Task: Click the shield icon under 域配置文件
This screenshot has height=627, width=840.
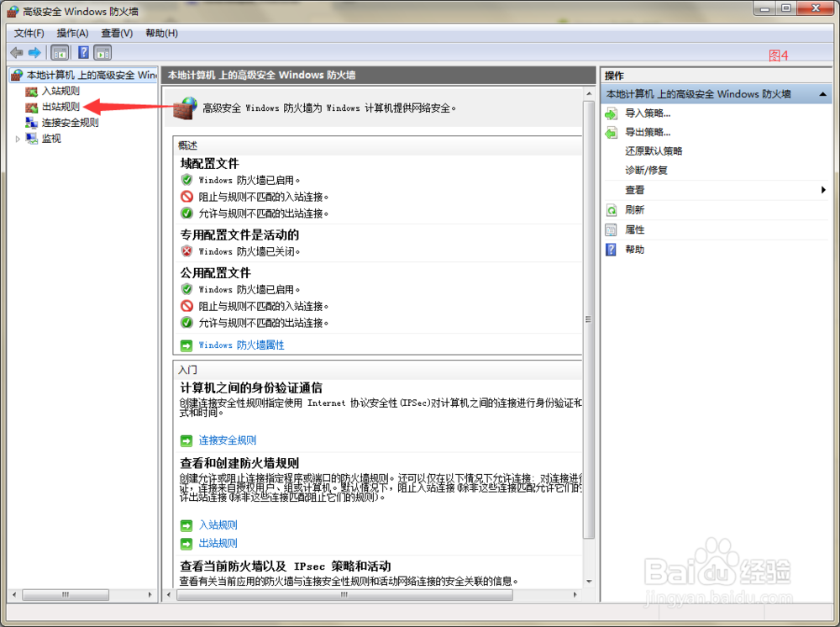Action: (x=186, y=180)
